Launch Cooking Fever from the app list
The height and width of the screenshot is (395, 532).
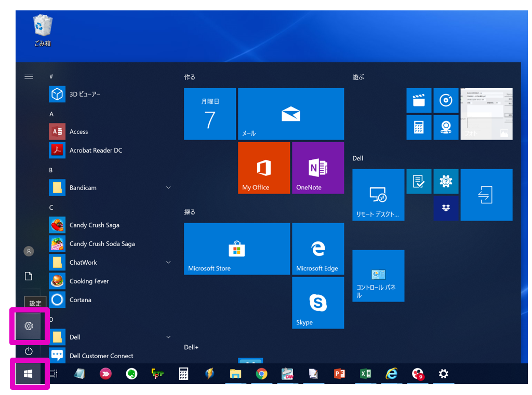(109, 281)
